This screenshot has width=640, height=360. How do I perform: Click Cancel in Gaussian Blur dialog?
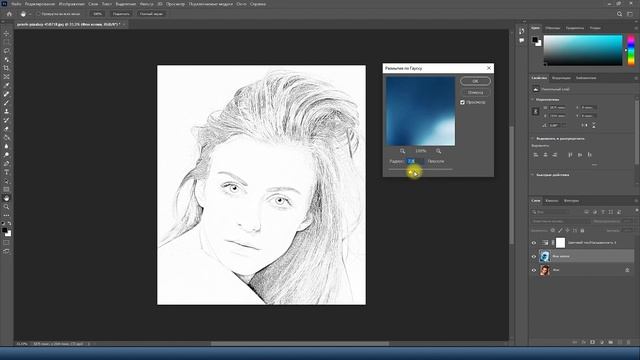pos(475,92)
